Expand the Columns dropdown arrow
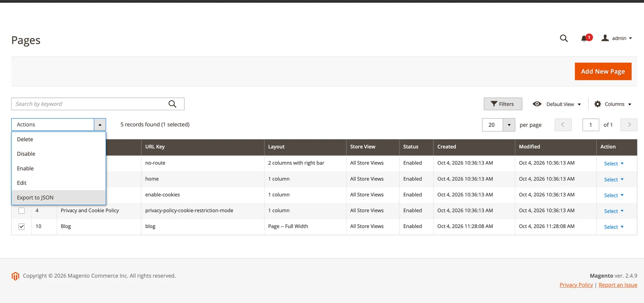Image resolution: width=644 pixels, height=303 pixels. pyautogui.click(x=630, y=105)
